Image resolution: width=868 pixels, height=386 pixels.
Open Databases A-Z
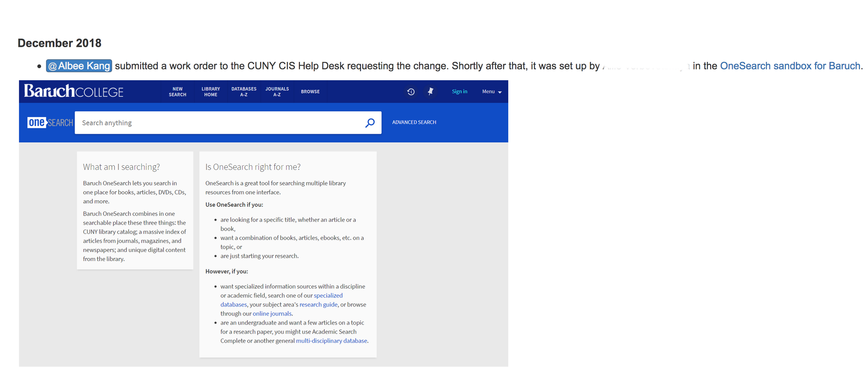(x=244, y=92)
